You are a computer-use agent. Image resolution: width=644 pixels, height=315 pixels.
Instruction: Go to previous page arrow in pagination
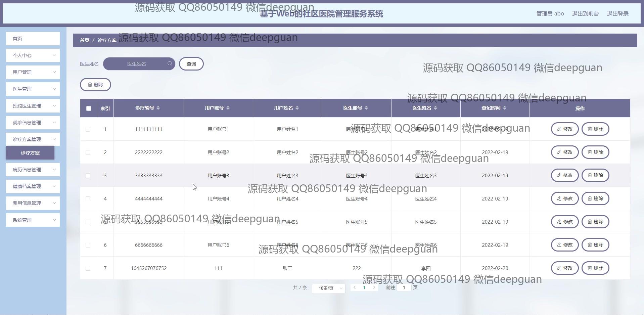click(355, 287)
